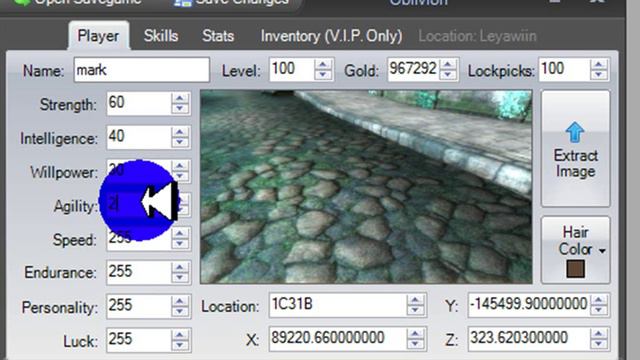640x360 pixels.
Task: Increase Z coordinate with up arrow
Action: point(599,334)
